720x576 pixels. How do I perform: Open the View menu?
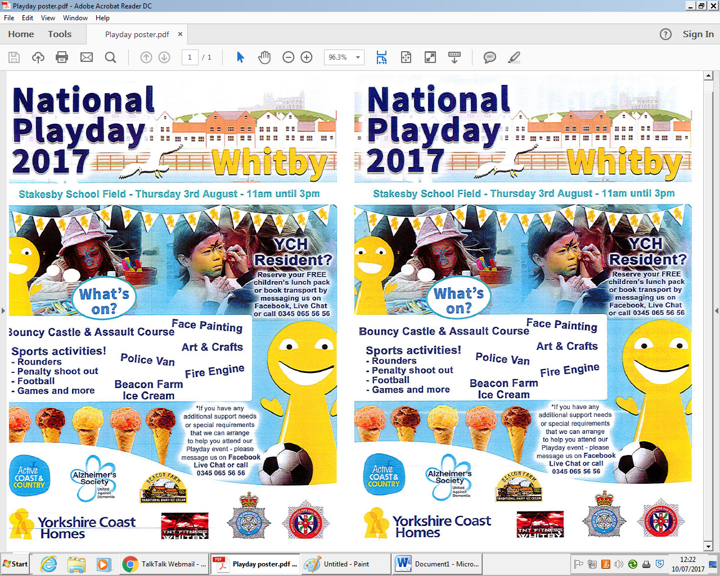(x=48, y=18)
